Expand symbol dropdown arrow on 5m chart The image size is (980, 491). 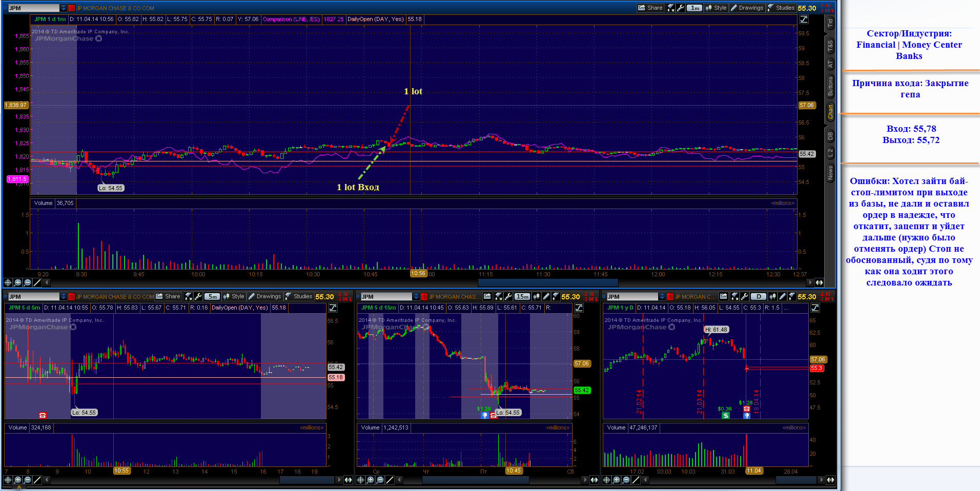(64, 297)
